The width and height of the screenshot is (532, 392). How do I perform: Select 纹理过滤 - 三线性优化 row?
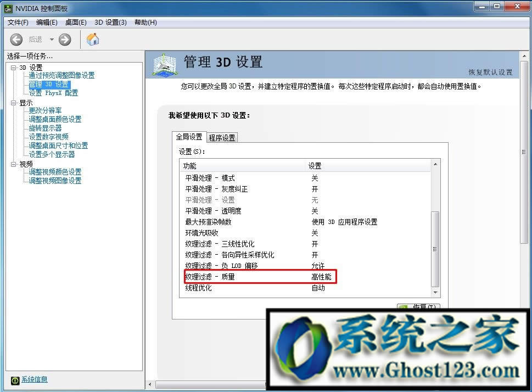305,244
